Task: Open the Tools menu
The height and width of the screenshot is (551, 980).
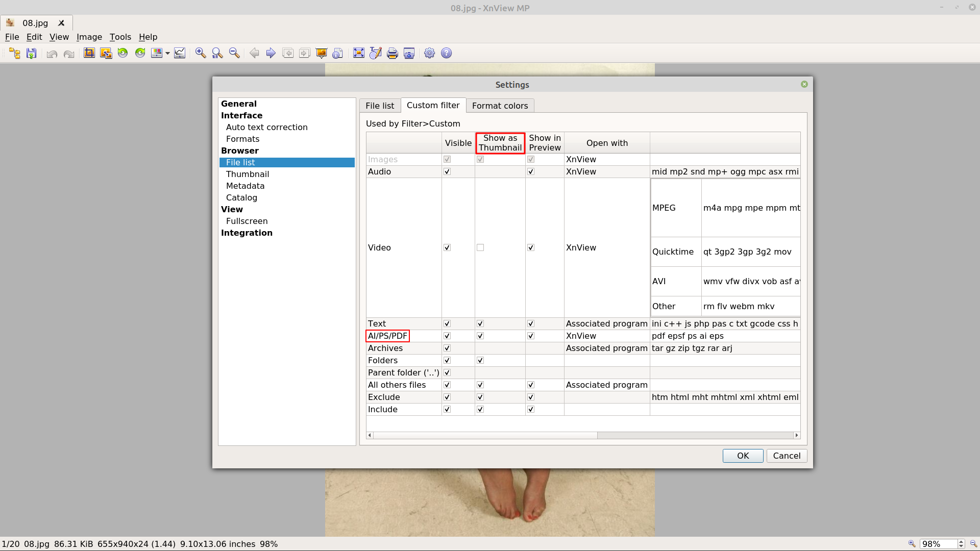Action: click(x=120, y=37)
